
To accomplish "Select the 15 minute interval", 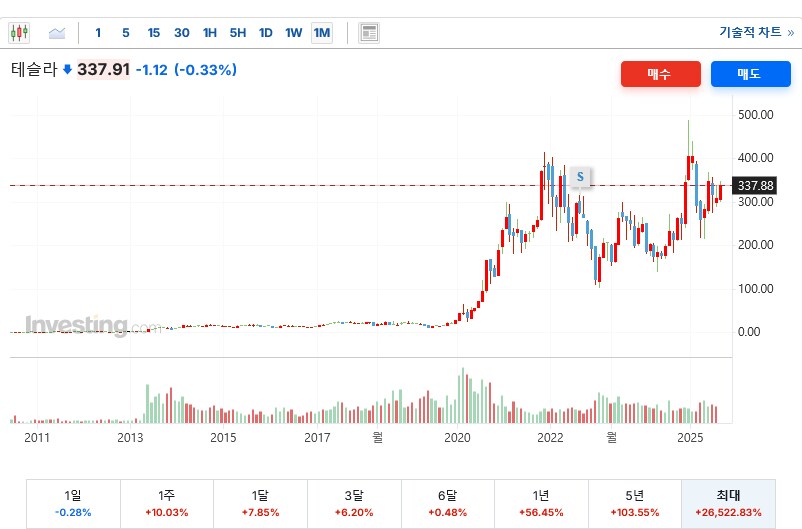I will pos(153,33).
